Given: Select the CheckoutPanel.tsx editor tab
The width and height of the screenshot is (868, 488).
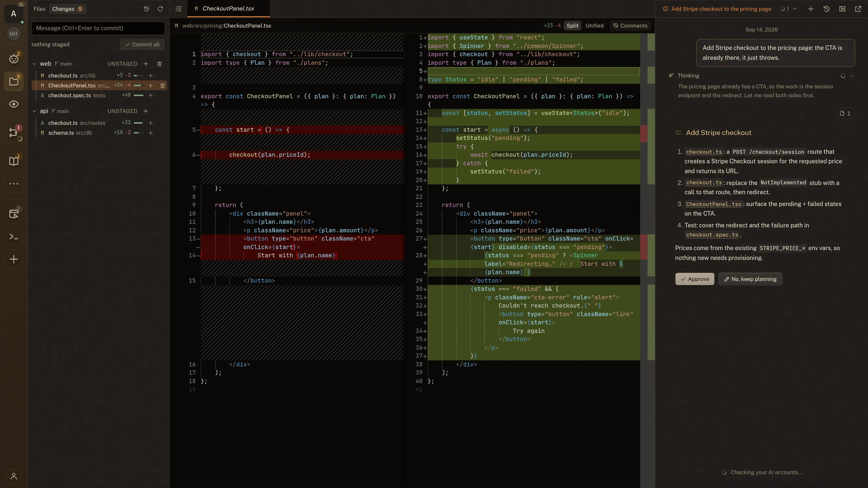Looking at the screenshot, I should (x=229, y=9).
